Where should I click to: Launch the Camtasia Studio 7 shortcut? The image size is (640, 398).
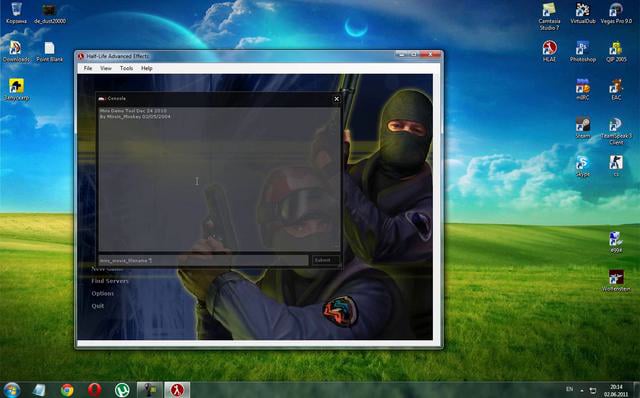(x=549, y=16)
